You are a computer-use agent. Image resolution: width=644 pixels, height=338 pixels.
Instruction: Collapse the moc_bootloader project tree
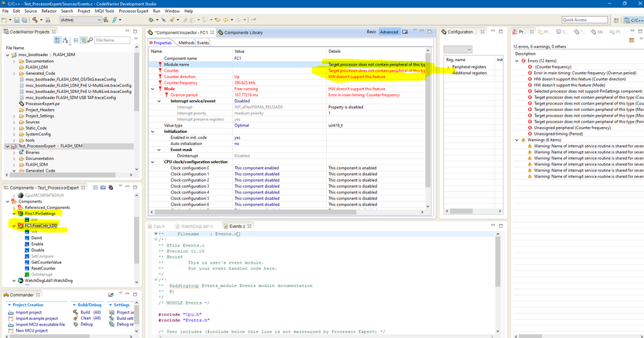click(x=8, y=55)
